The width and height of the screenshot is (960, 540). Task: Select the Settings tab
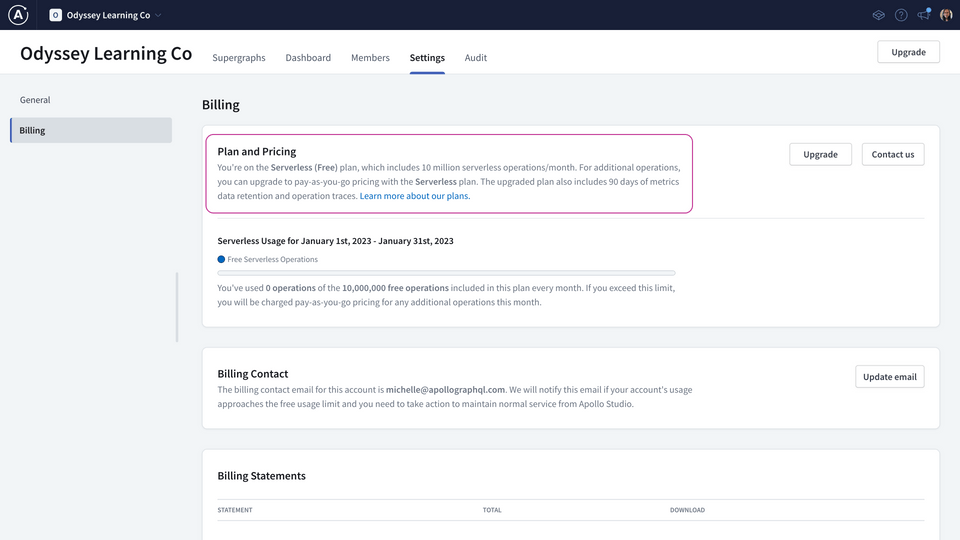427,58
